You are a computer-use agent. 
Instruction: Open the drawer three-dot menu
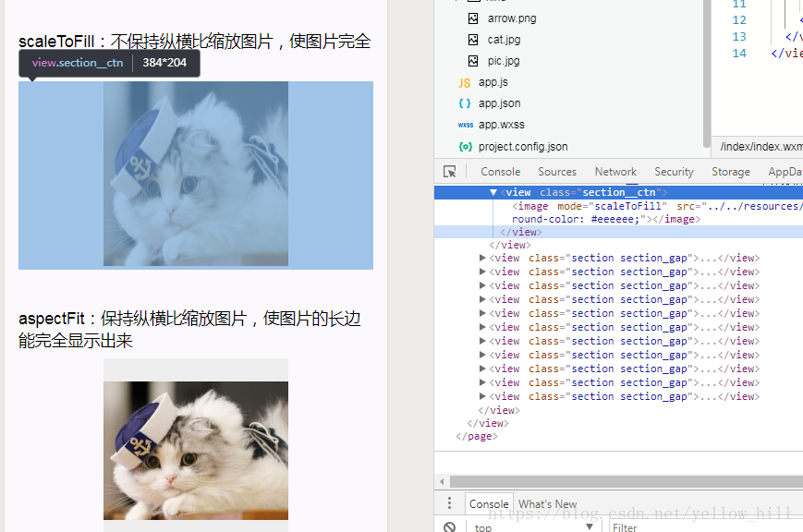tap(450, 503)
